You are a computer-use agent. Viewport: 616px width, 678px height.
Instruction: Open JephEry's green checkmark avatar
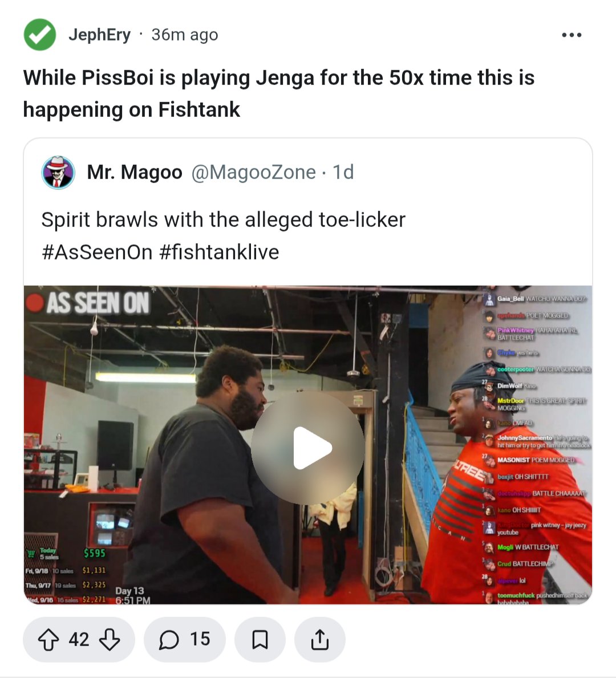pyautogui.click(x=40, y=35)
